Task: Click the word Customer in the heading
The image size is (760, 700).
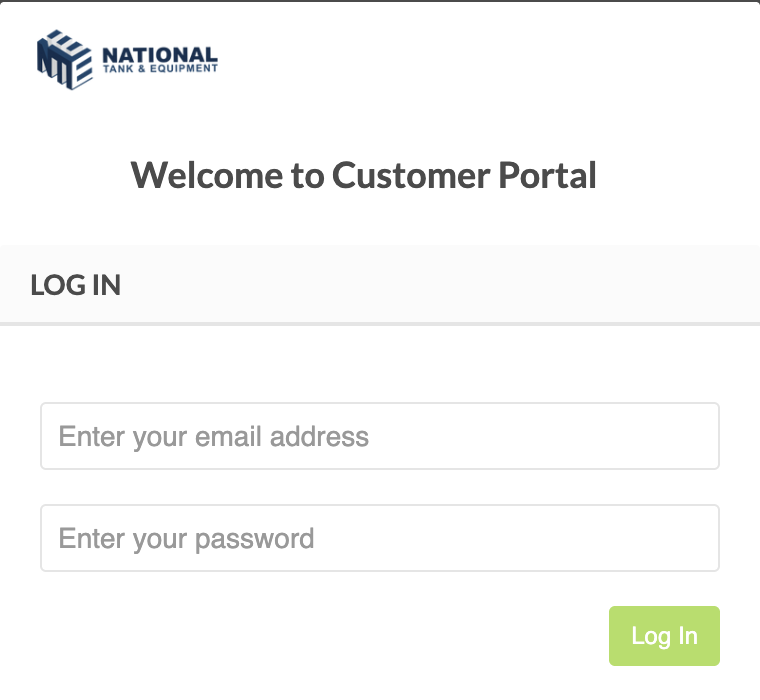Action: [411, 175]
